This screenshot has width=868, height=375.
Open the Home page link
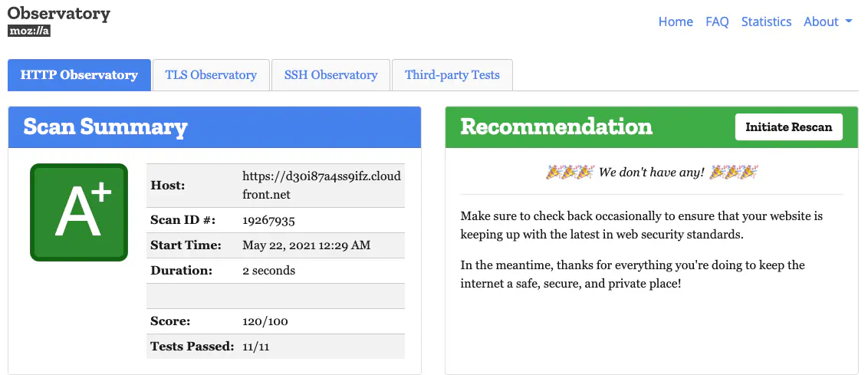(676, 21)
